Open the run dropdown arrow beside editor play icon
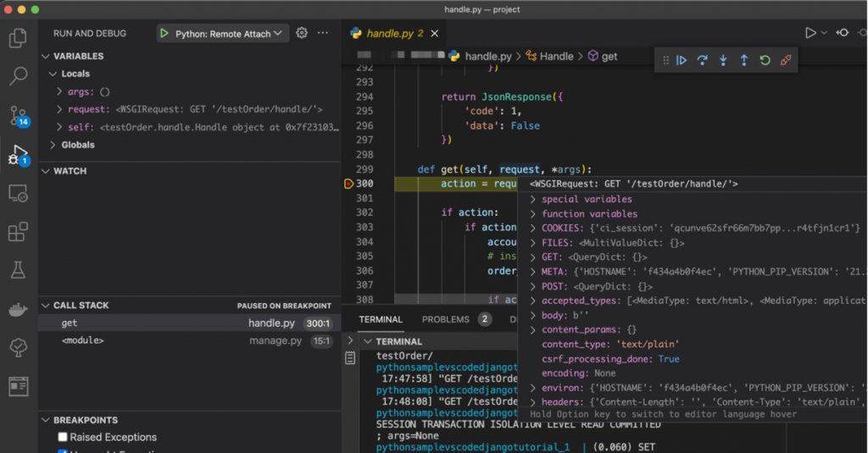The image size is (868, 453). tap(824, 33)
